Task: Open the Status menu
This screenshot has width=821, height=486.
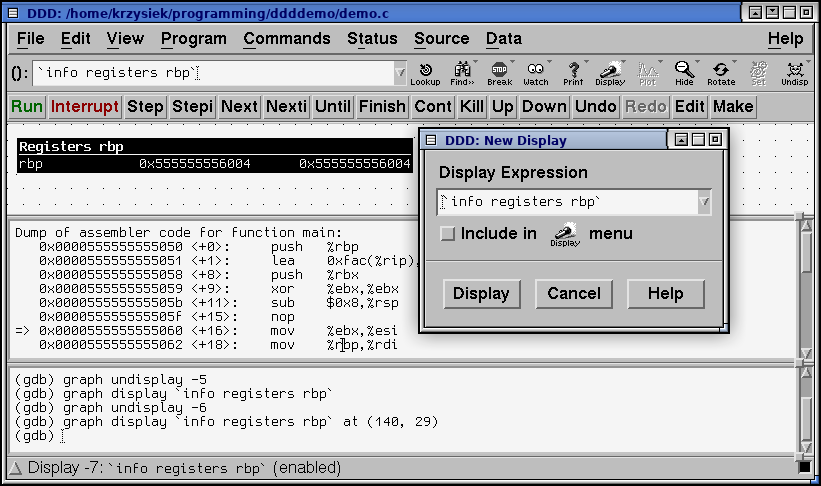Action: [x=372, y=39]
